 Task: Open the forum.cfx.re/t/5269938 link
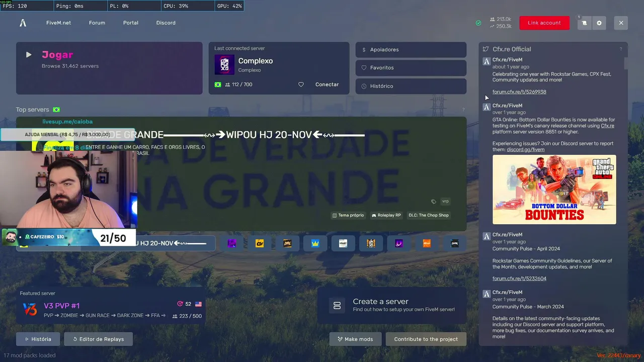point(519,92)
